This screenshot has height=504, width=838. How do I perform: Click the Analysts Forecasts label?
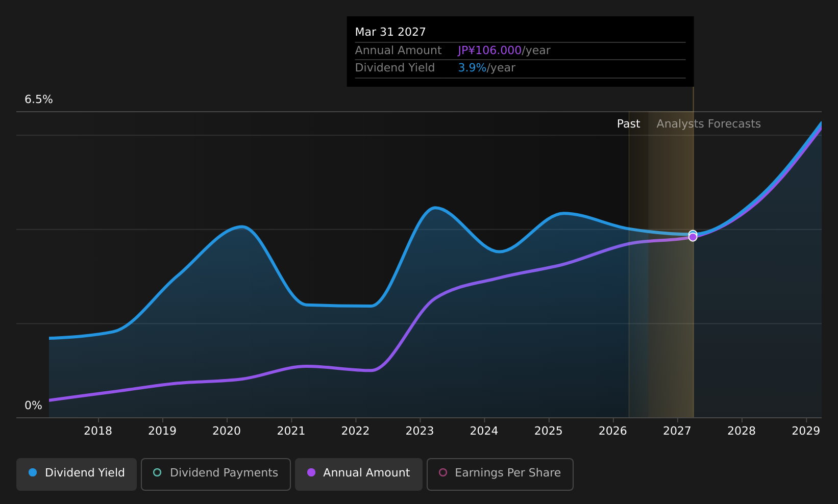(708, 124)
